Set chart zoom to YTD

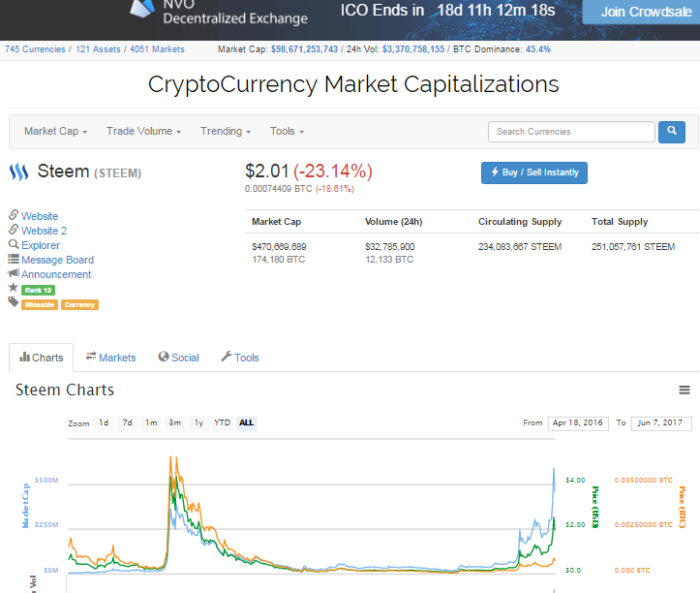pos(222,422)
